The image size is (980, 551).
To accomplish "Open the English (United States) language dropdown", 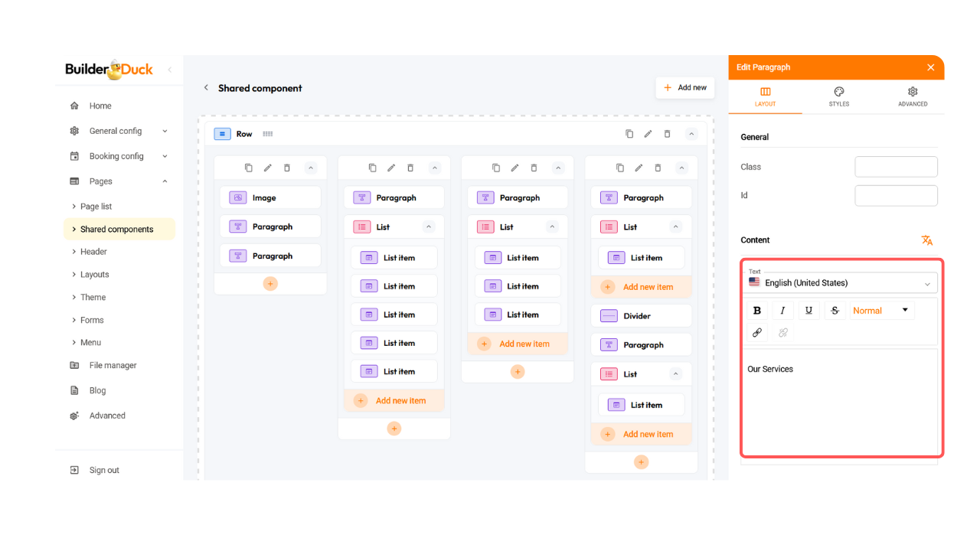I will coord(840,282).
